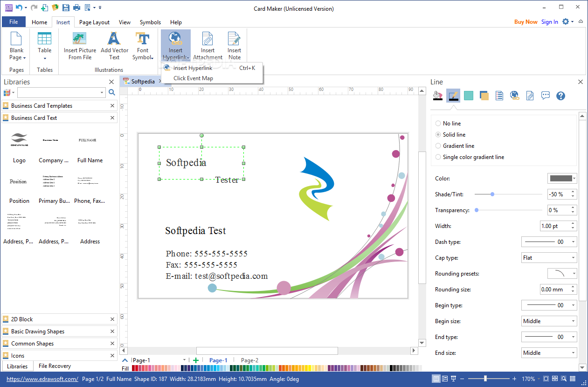
Task: Switch to the Page Layout tab
Action: tap(94, 22)
